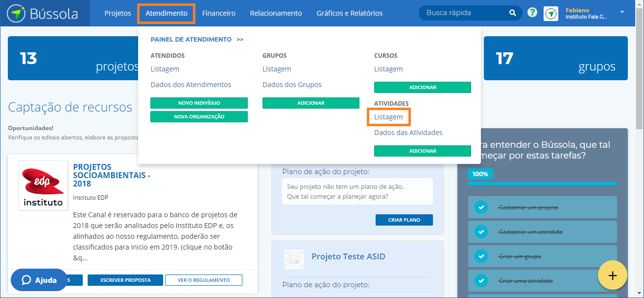Image resolution: width=644 pixels, height=298 pixels.
Task: Click the EDP Instituto logo thumbnail
Action: point(43,185)
